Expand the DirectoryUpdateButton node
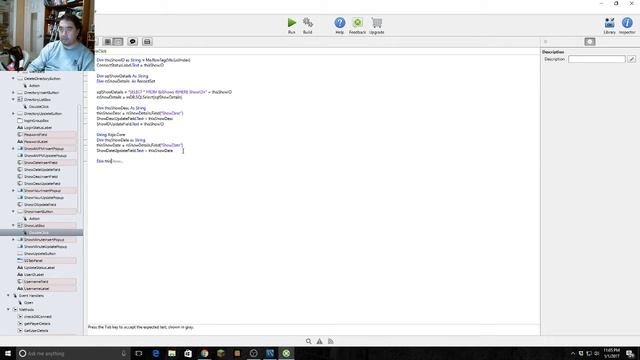The height and width of the screenshot is (360, 640). 13,113
